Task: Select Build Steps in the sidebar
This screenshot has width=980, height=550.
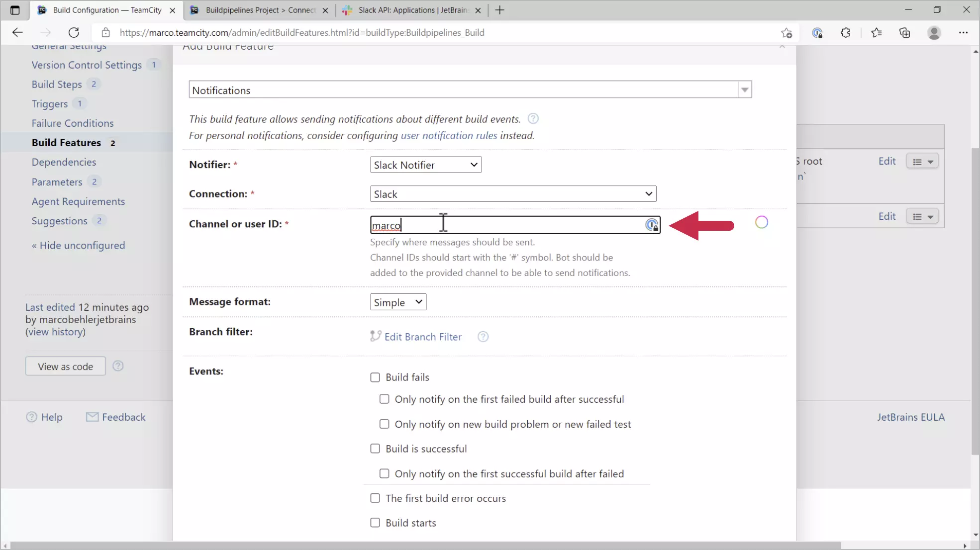Action: pos(56,84)
